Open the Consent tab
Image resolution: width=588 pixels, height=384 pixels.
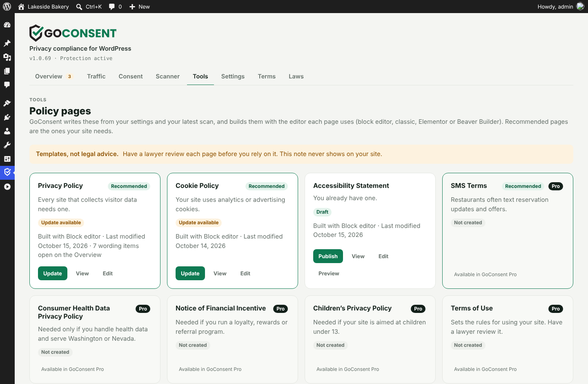pyautogui.click(x=131, y=76)
